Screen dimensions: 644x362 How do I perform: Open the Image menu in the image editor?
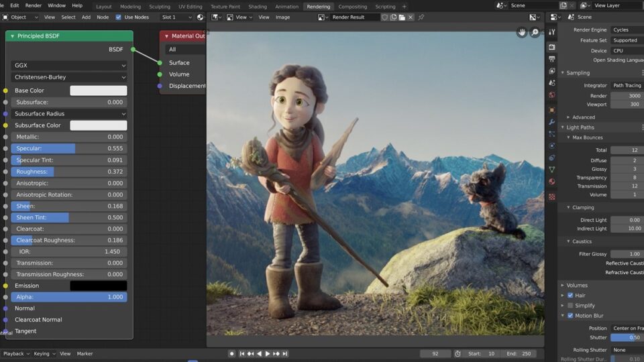click(282, 17)
